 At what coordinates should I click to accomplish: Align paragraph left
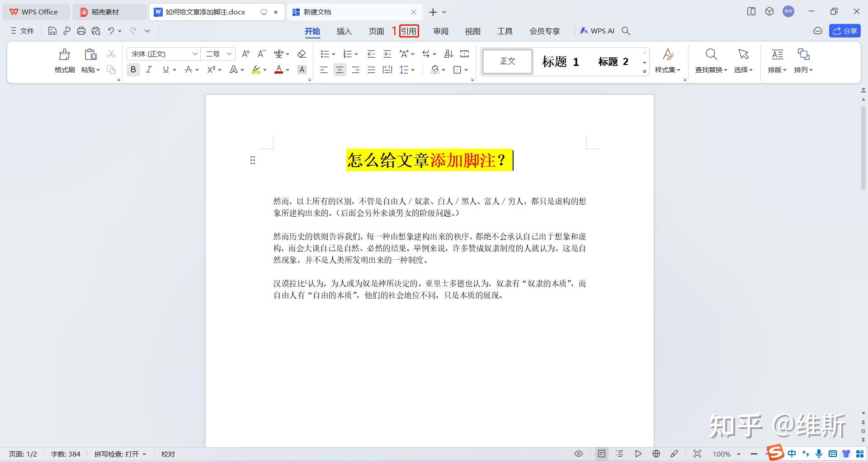point(324,70)
